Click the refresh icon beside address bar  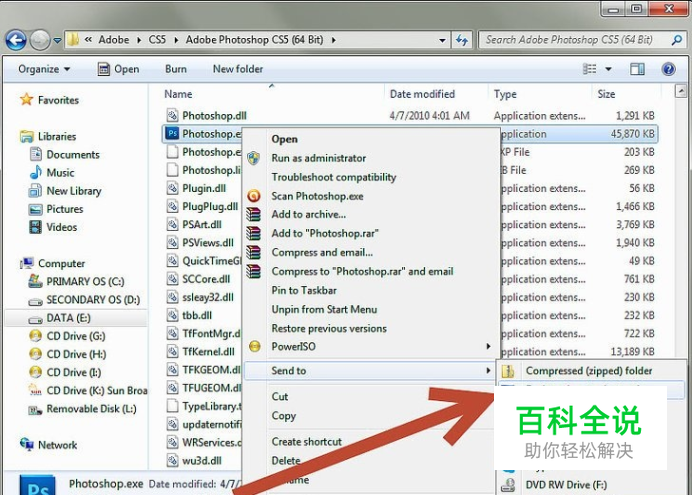[462, 40]
